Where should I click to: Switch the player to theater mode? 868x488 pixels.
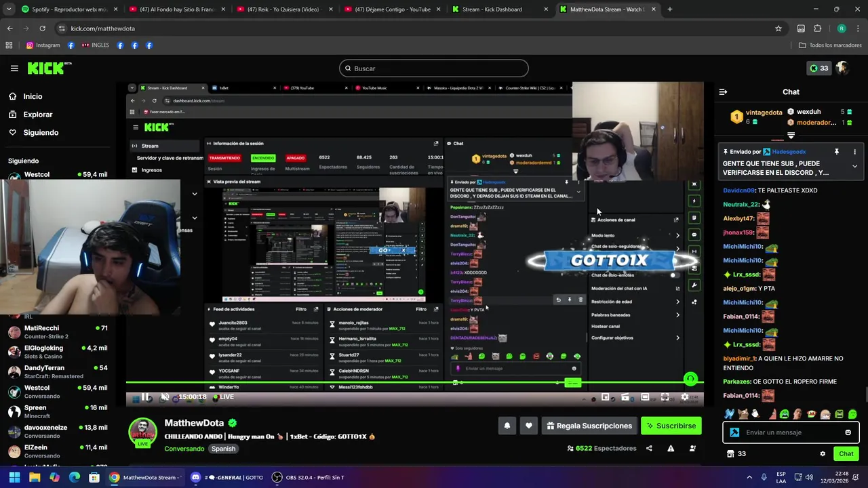click(x=645, y=397)
